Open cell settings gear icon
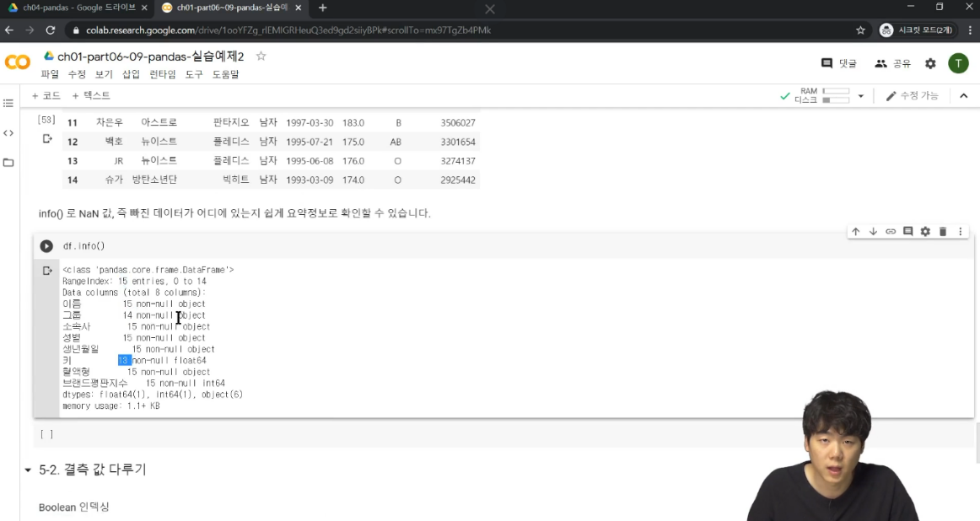Image resolution: width=980 pixels, height=521 pixels. point(926,232)
